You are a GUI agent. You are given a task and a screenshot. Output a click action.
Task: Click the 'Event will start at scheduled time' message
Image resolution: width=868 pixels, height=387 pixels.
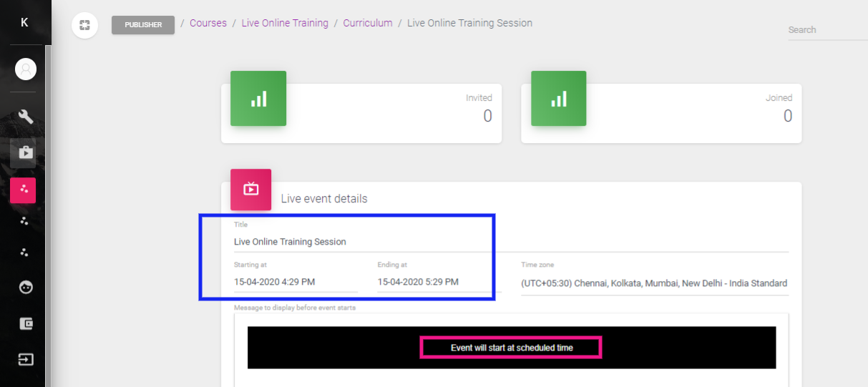click(512, 348)
